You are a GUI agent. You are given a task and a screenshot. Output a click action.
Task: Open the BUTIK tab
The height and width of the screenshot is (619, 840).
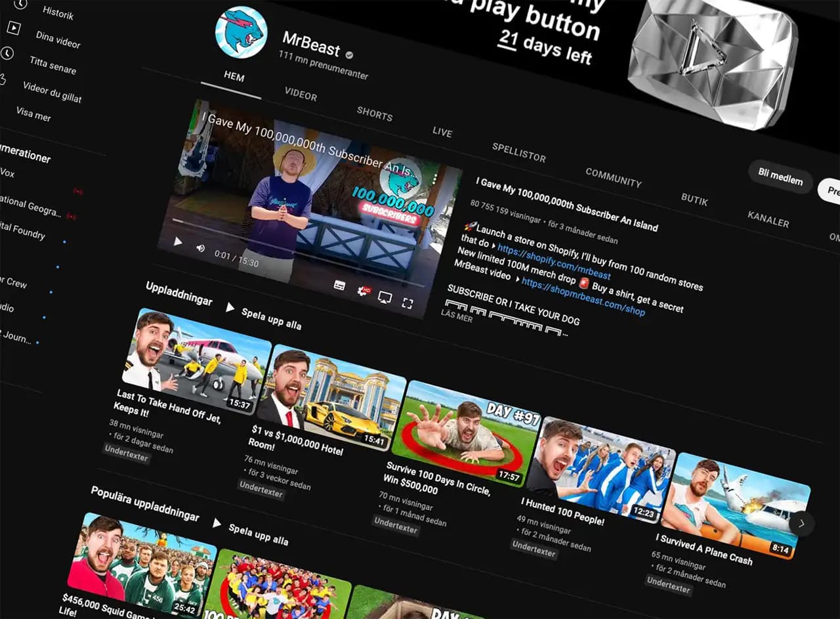click(x=694, y=200)
